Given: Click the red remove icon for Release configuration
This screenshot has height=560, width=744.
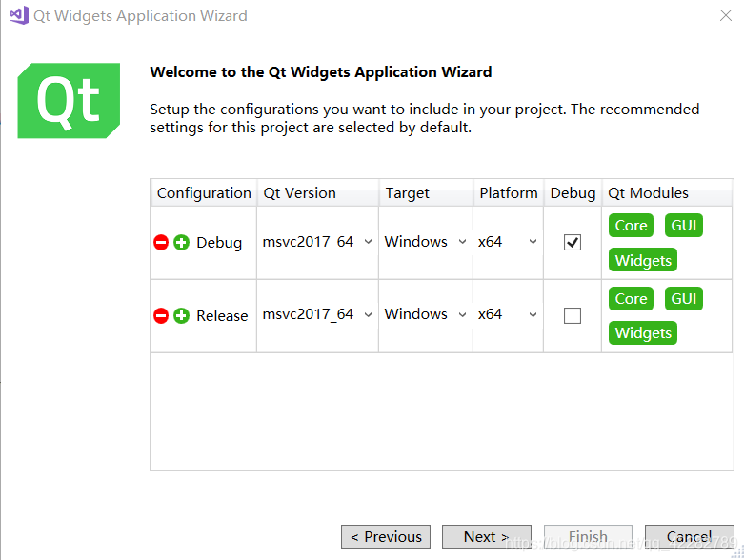Looking at the screenshot, I should [161, 315].
